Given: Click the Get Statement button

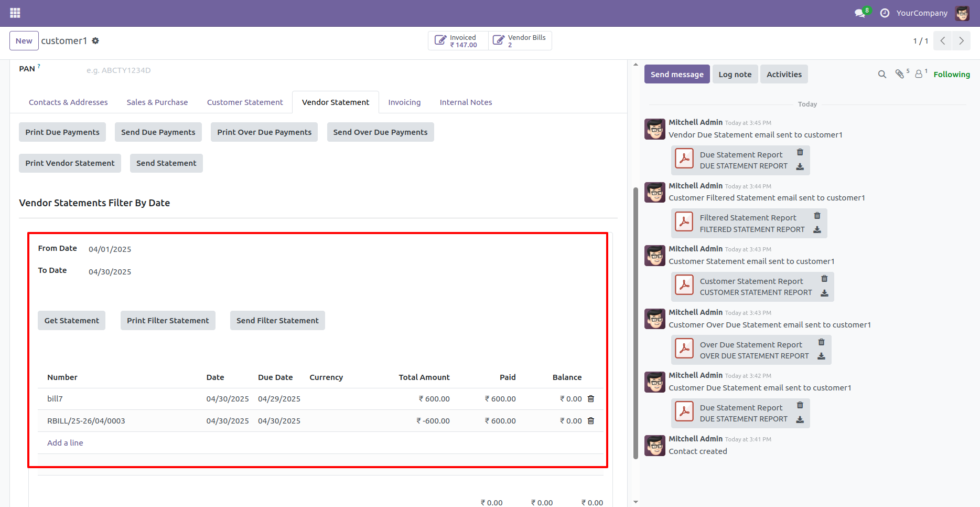Looking at the screenshot, I should (71, 320).
